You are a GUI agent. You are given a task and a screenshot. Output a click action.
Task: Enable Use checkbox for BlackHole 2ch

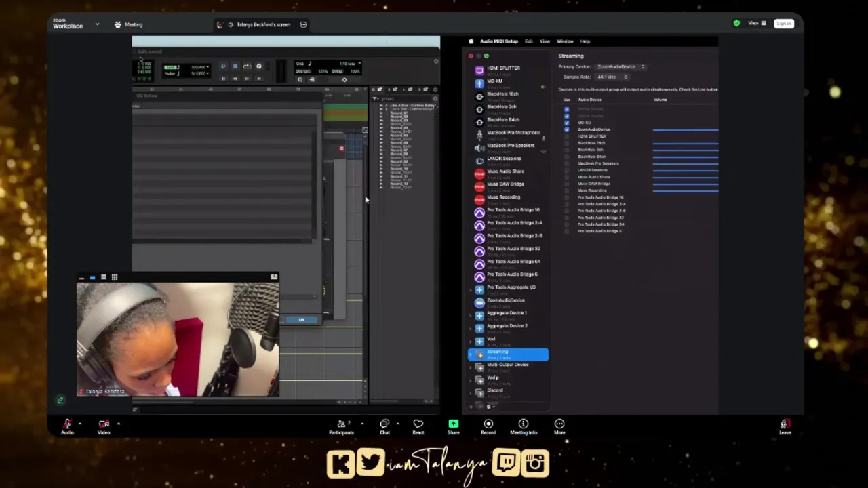click(x=567, y=150)
